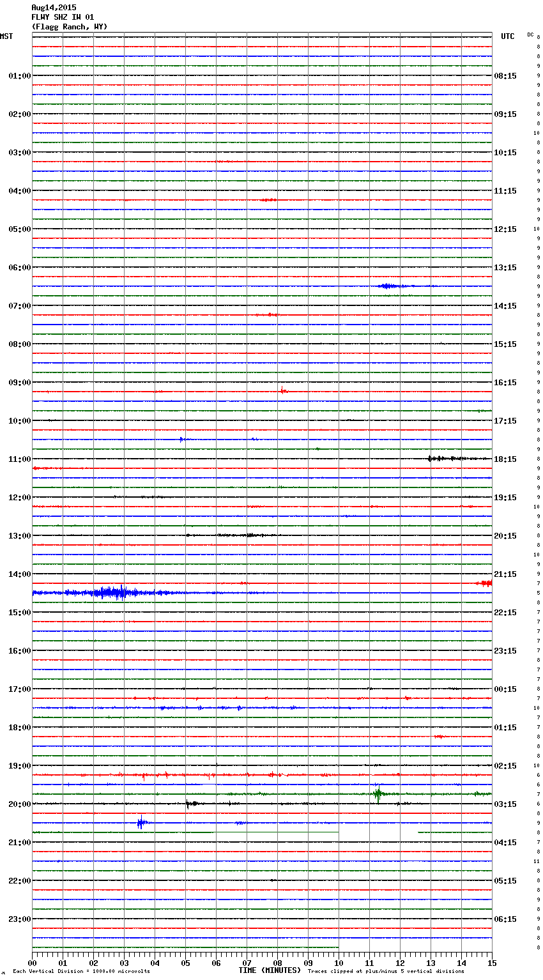Select the 20:00 MST row label
The image size is (543, 980).
pyautogui.click(x=20, y=804)
